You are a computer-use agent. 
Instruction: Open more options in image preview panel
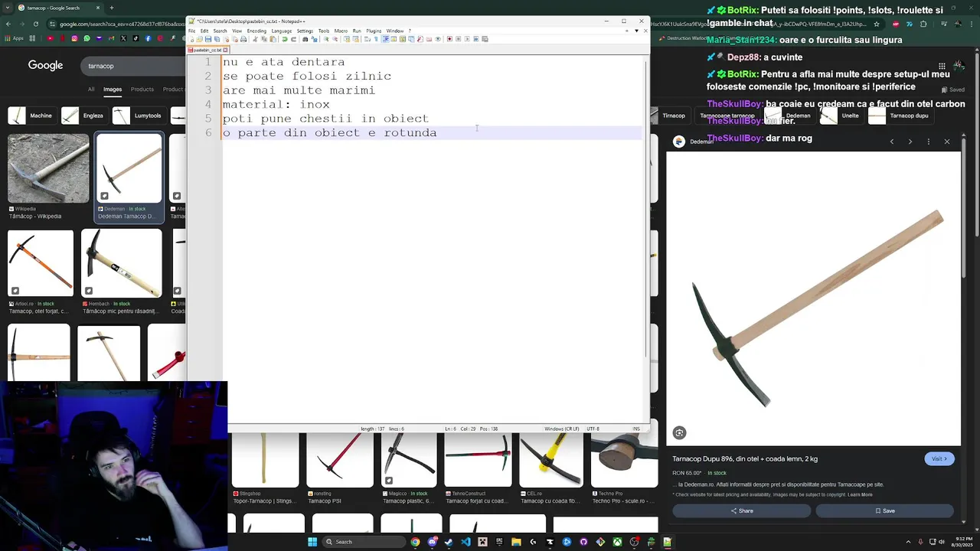tap(928, 142)
